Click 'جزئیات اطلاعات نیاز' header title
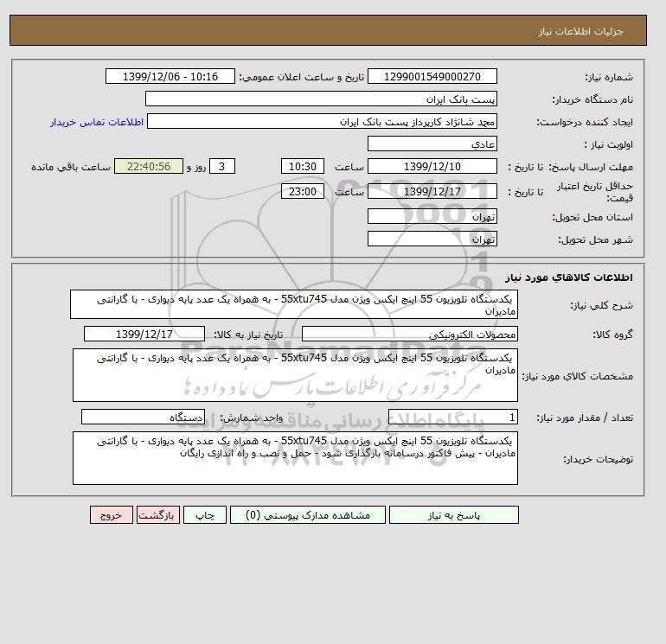 pyautogui.click(x=580, y=31)
